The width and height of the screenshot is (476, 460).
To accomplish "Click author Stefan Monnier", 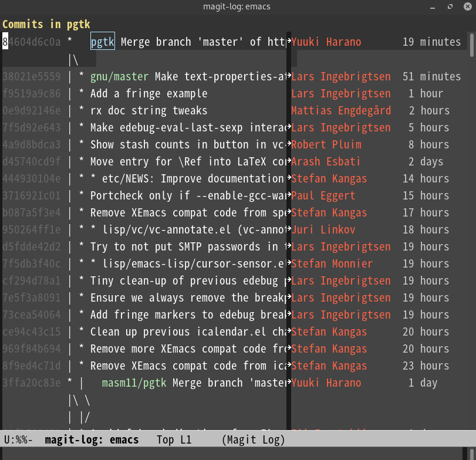I will pos(332,263).
